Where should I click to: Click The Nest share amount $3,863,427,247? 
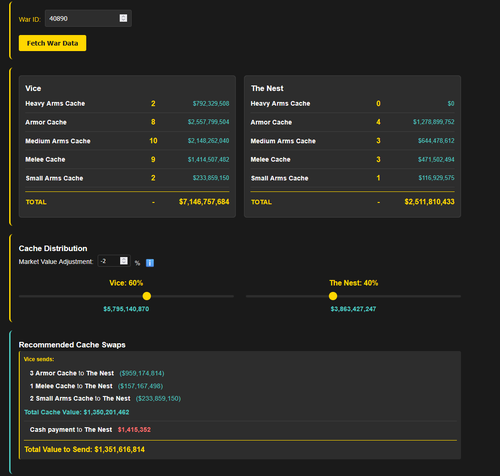click(x=353, y=309)
